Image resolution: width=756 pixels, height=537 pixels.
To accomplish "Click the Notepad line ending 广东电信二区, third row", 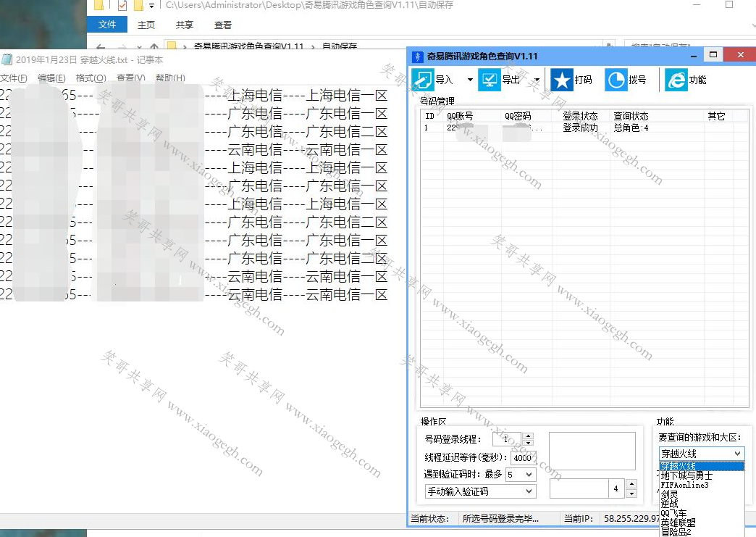I will point(194,132).
